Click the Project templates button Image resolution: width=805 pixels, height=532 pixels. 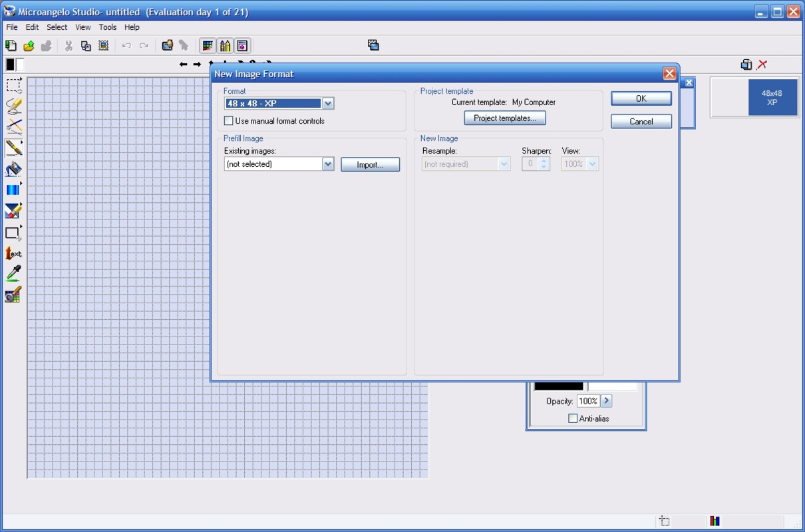[504, 118]
